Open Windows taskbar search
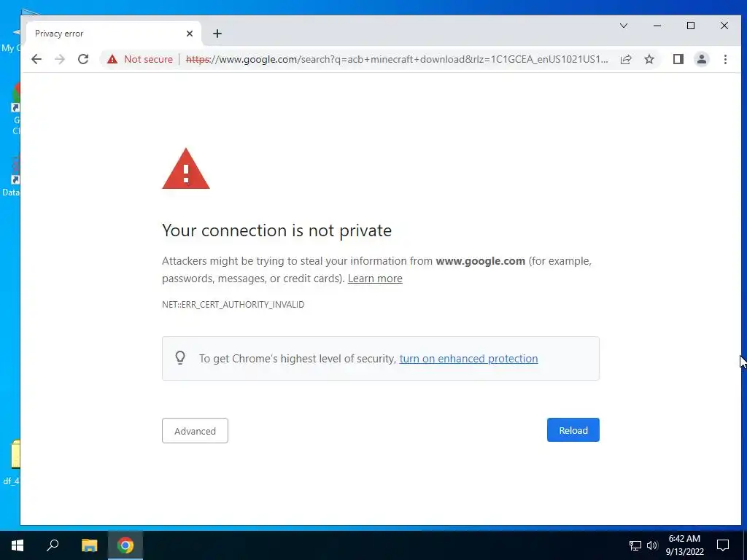 (x=53, y=545)
